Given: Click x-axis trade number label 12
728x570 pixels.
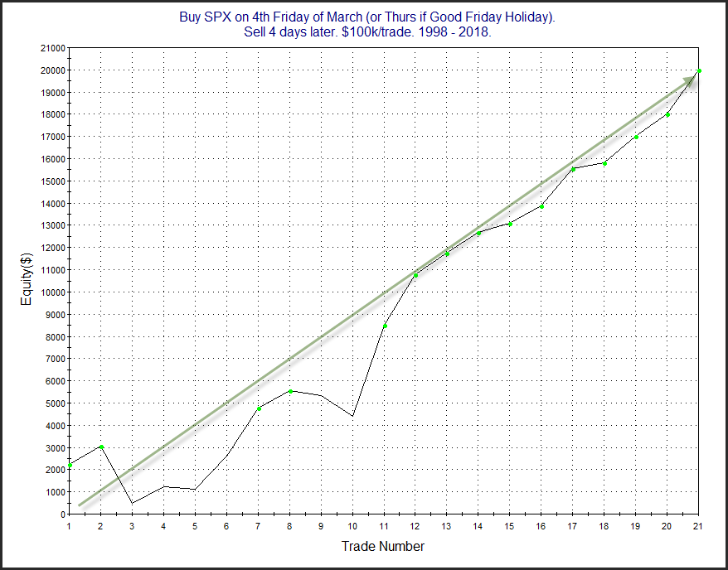Looking at the screenshot, I should [x=416, y=524].
